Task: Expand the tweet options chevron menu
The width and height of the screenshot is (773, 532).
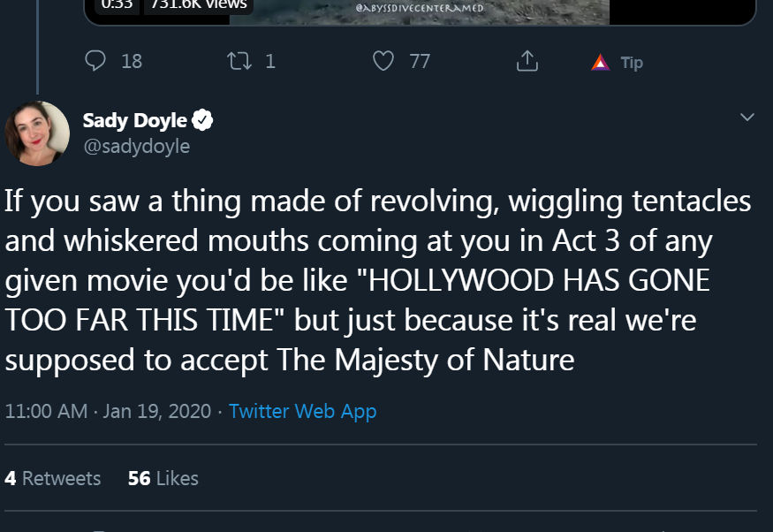Action: coord(746,117)
